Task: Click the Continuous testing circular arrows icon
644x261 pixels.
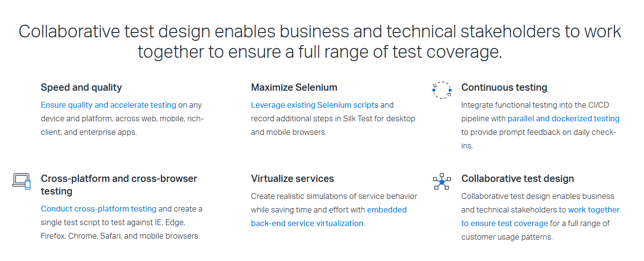Action: click(x=441, y=90)
